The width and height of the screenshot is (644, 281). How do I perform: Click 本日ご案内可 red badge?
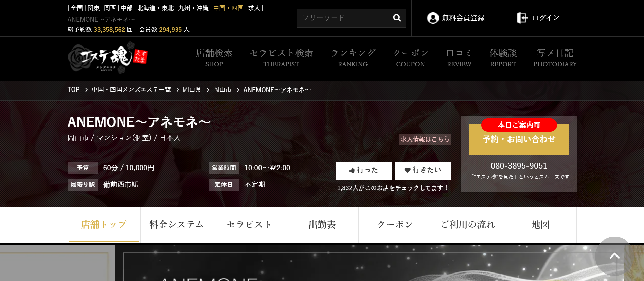(519, 125)
